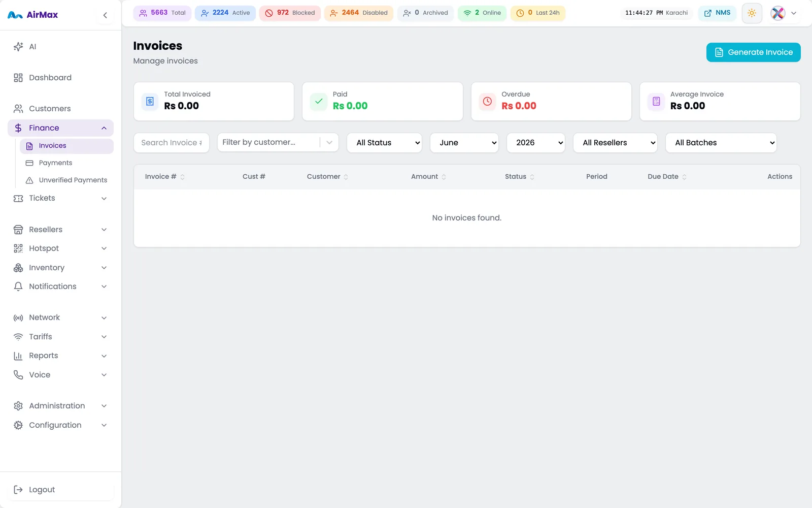Sort by Due Date column
The width and height of the screenshot is (812, 508).
[667, 177]
